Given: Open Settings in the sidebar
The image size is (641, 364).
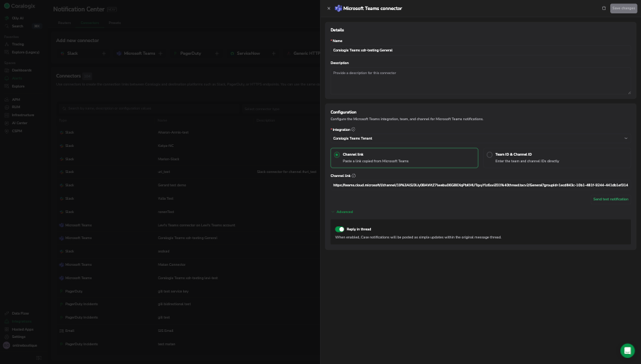Looking at the screenshot, I should pos(19,337).
